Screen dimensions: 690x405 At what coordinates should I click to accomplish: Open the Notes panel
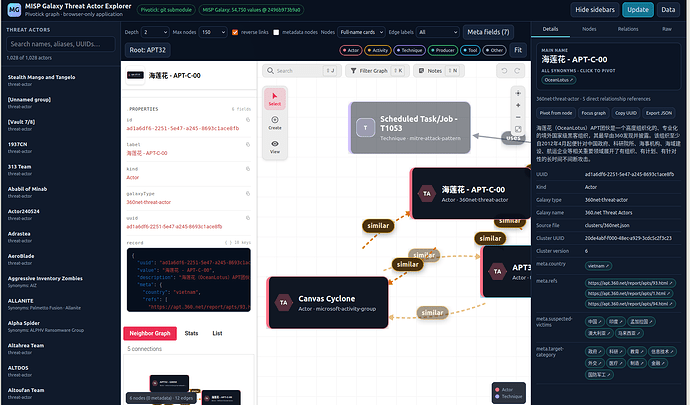(x=438, y=70)
